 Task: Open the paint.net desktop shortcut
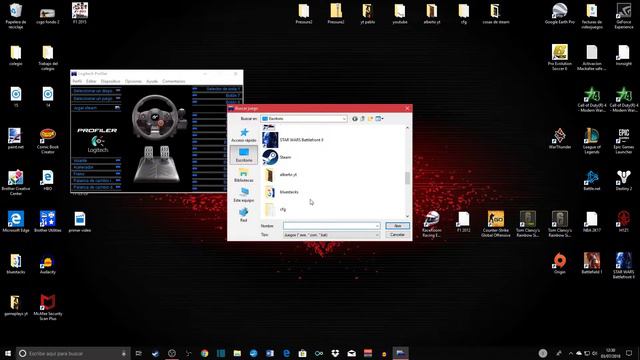click(16, 139)
